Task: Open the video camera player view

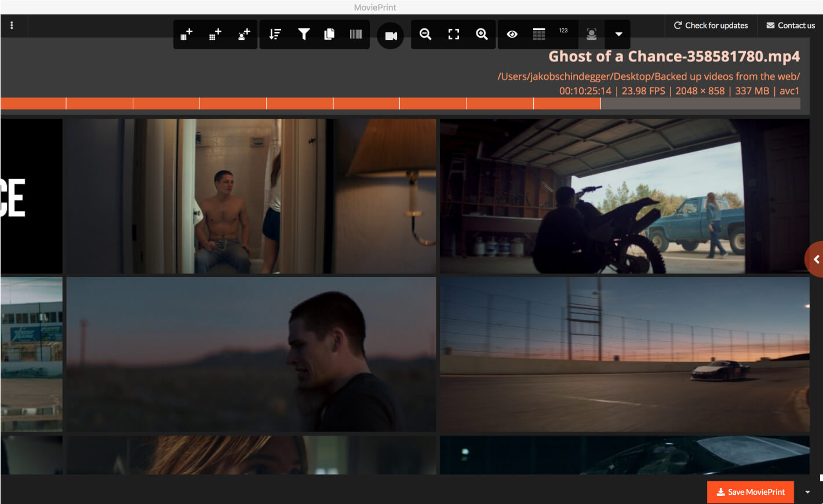Action: coord(391,36)
